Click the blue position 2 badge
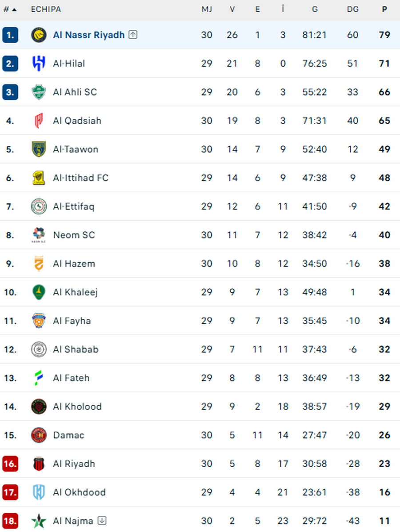Image resolution: width=400 pixels, height=532 pixels. [x=10, y=64]
